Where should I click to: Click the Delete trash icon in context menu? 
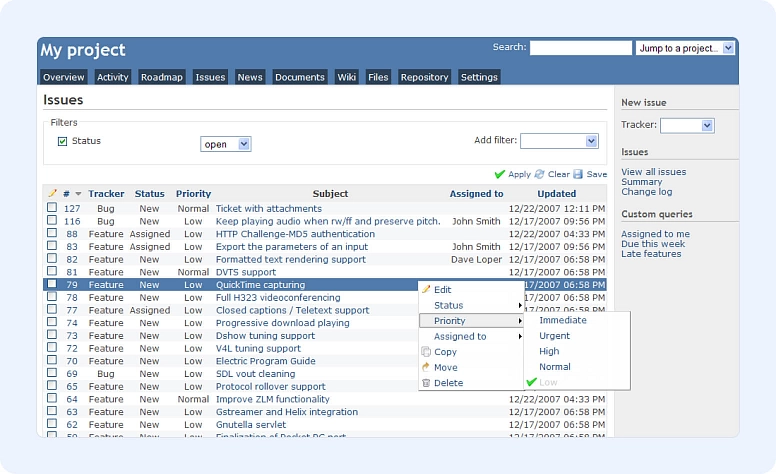click(x=426, y=383)
